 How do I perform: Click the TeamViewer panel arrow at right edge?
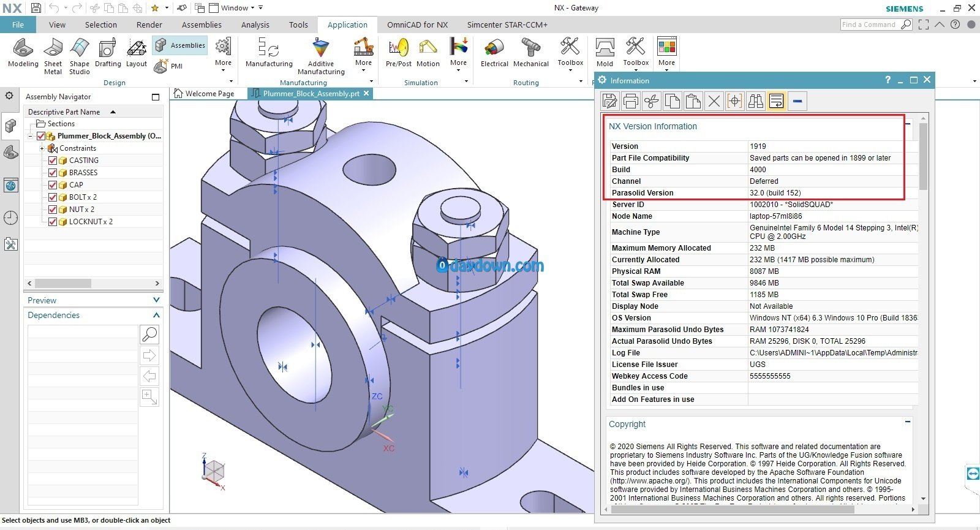[x=973, y=474]
